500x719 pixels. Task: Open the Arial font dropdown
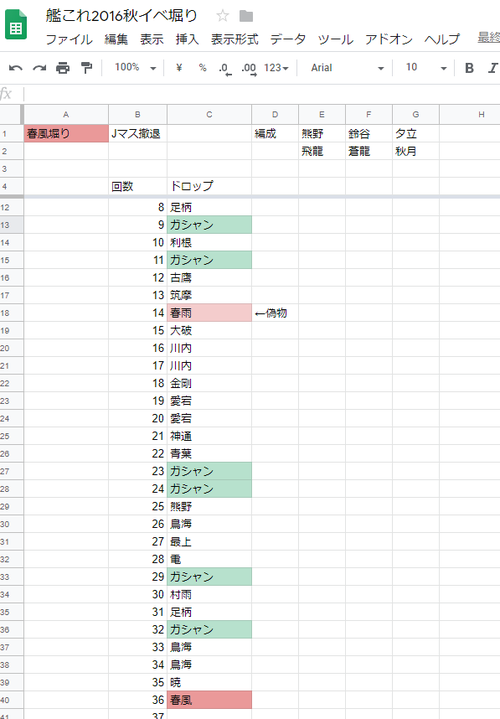pos(347,68)
